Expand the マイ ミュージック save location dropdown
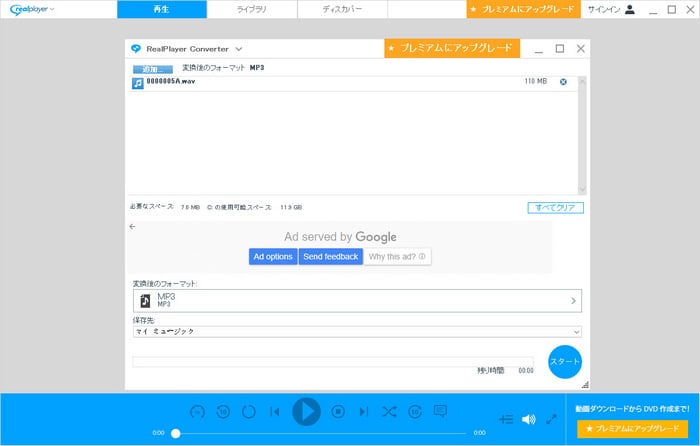This screenshot has width=700, height=446. pyautogui.click(x=357, y=332)
